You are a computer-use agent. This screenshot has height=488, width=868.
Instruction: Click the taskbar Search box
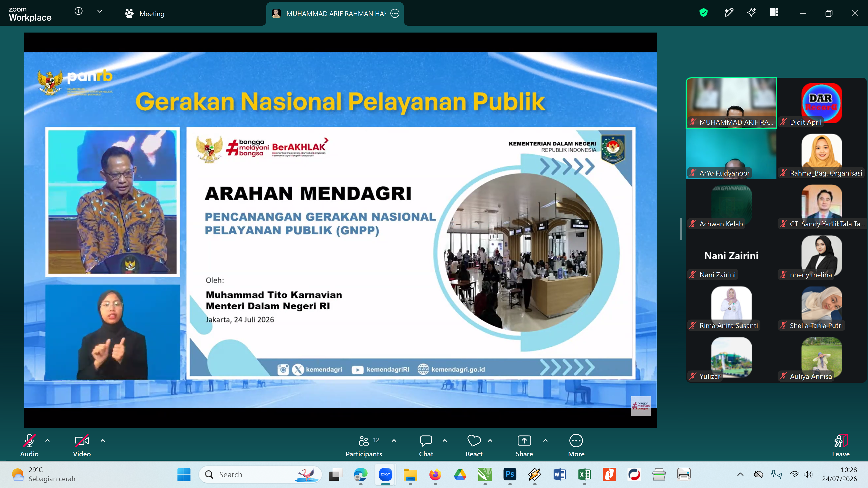point(260,474)
